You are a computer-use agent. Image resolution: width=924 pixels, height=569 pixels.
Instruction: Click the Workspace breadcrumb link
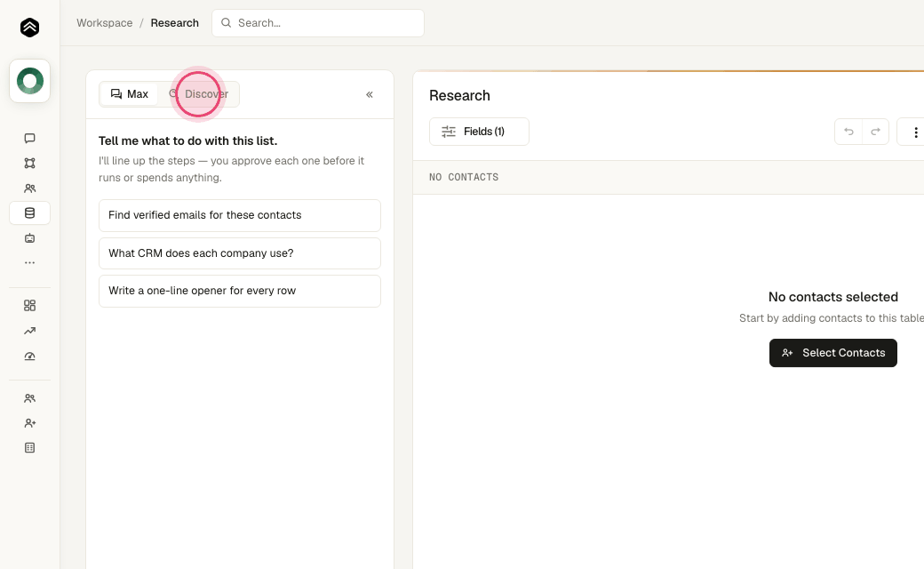(x=104, y=23)
